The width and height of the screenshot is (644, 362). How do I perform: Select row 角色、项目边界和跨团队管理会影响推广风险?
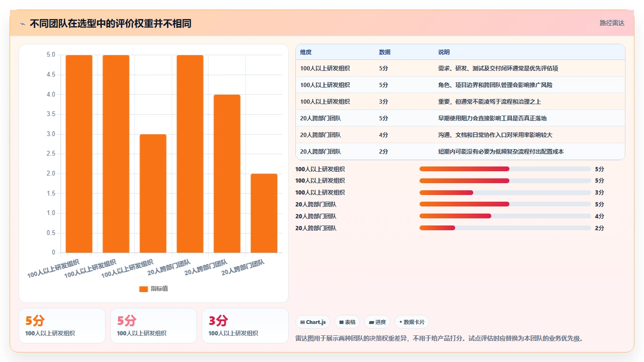click(x=460, y=85)
